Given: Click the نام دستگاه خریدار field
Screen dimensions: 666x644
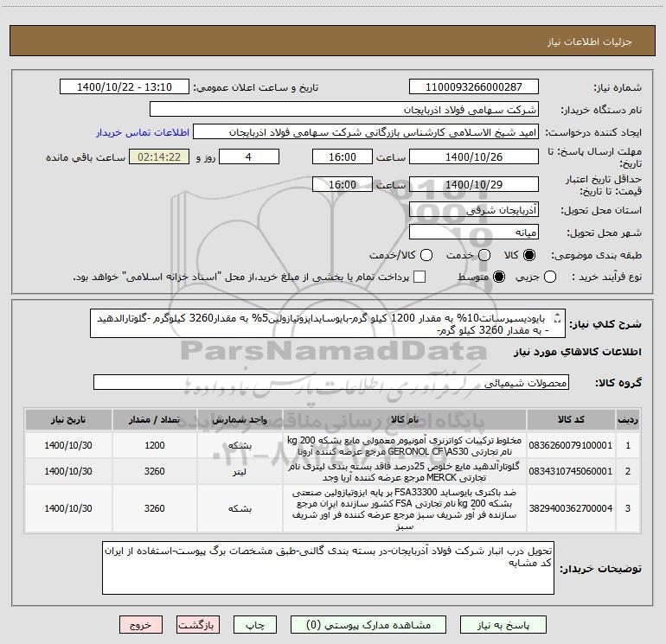Looking at the screenshot, I should (x=344, y=109).
